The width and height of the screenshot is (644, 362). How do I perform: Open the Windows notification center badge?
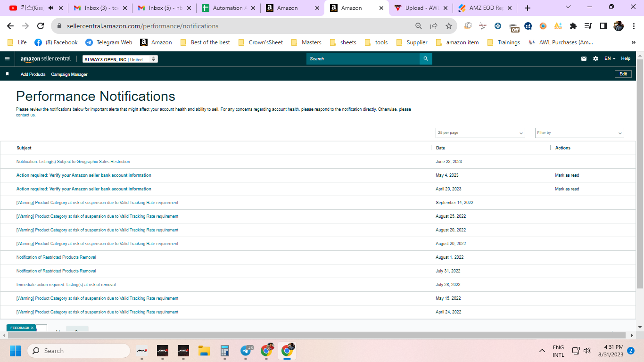point(630,351)
